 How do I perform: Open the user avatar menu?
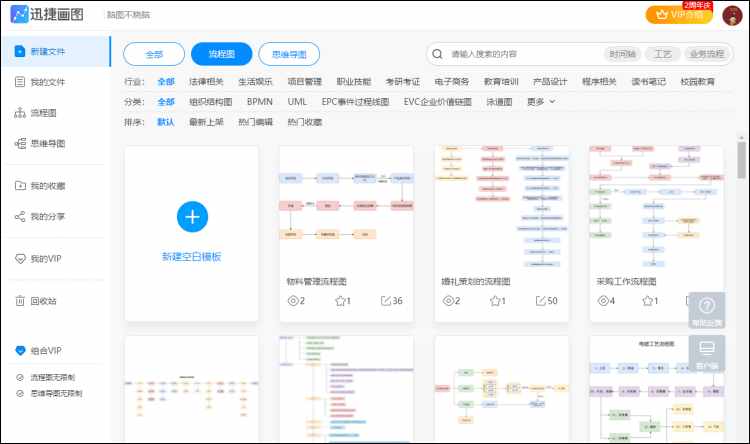(x=732, y=15)
